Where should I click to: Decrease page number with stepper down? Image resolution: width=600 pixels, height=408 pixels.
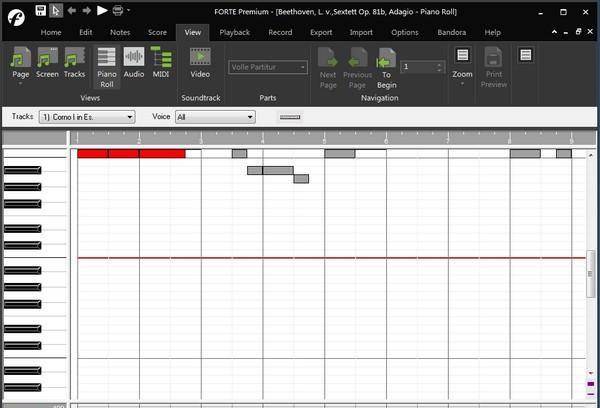point(439,70)
